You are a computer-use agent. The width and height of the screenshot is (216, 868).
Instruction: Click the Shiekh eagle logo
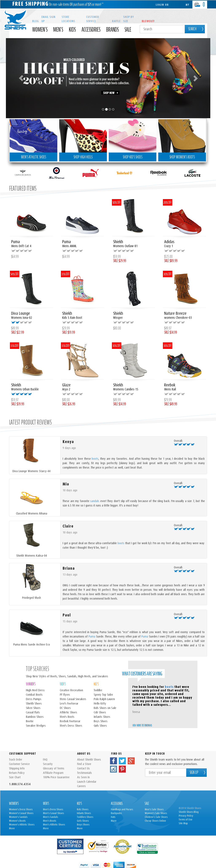coord(16,20)
